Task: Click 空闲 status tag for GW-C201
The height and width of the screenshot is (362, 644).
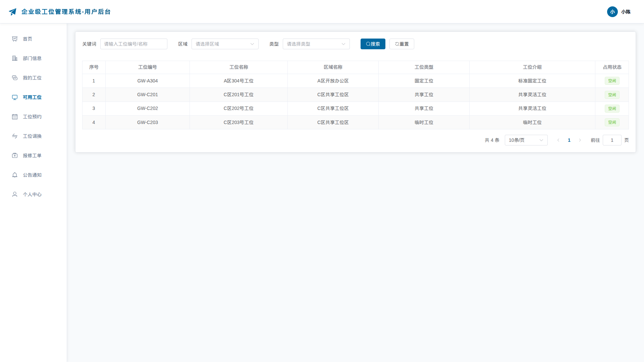Action: click(x=612, y=95)
